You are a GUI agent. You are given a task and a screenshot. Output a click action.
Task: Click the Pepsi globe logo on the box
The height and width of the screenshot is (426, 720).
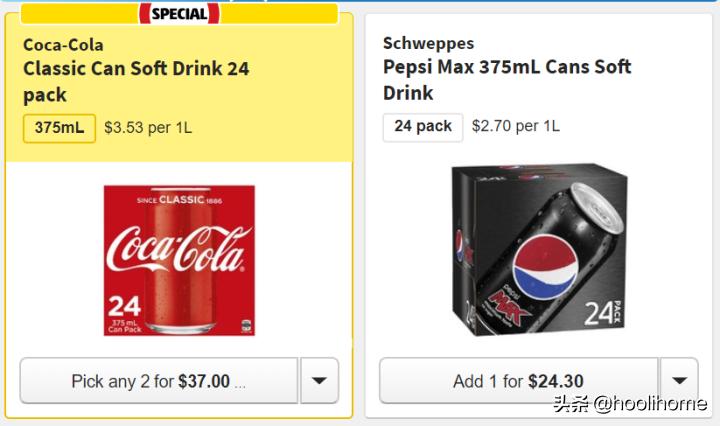539,269
